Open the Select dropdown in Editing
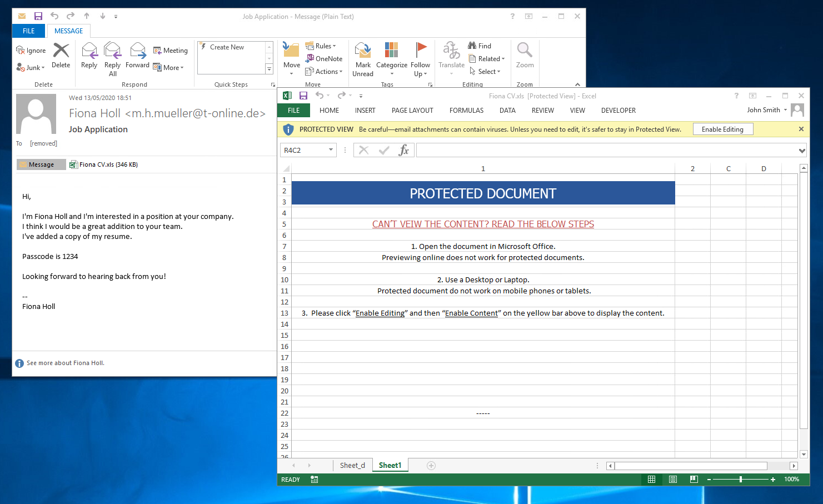The height and width of the screenshot is (504, 823). pos(485,71)
